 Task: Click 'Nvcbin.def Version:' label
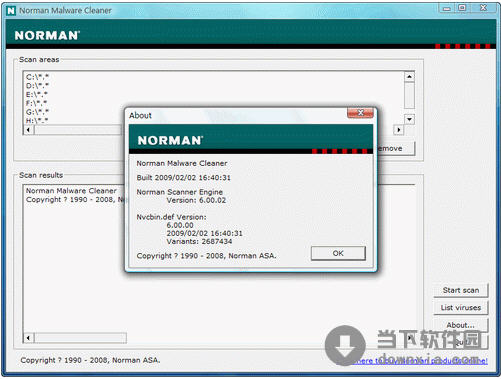[x=171, y=217]
